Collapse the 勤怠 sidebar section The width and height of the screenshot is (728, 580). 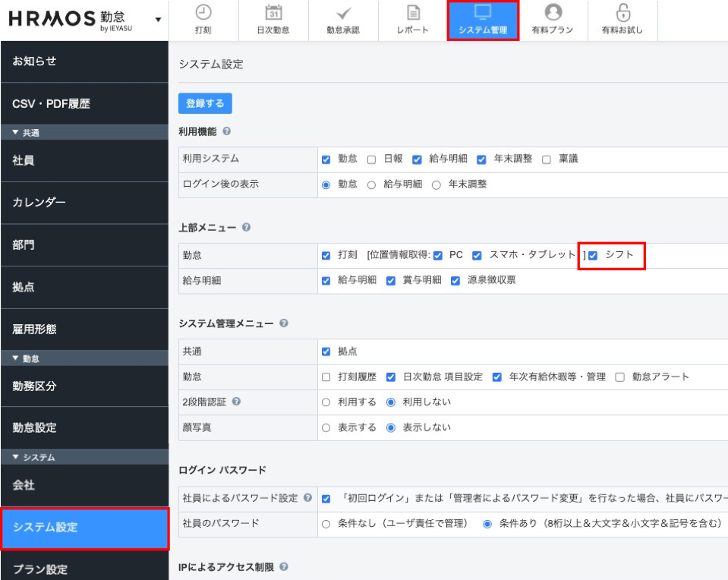click(x=17, y=358)
